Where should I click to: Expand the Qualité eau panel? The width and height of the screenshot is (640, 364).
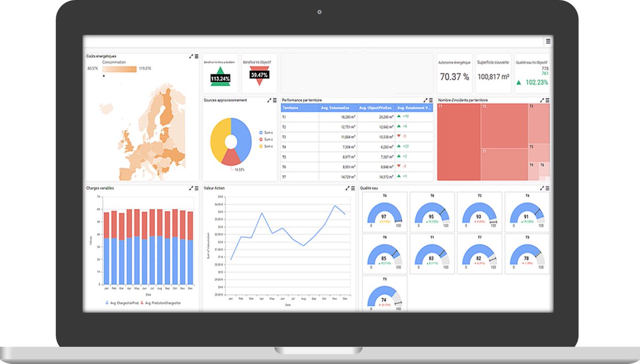pyautogui.click(x=542, y=188)
